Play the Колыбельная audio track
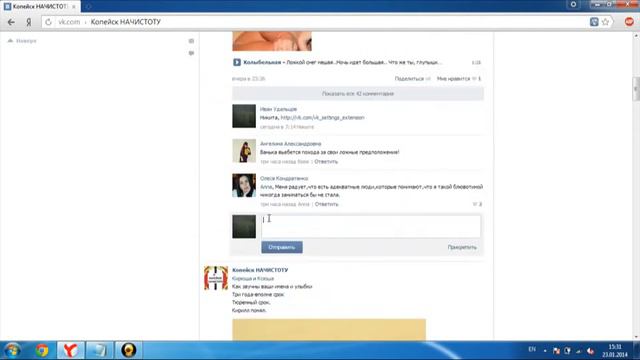640x360 pixels. click(237, 62)
